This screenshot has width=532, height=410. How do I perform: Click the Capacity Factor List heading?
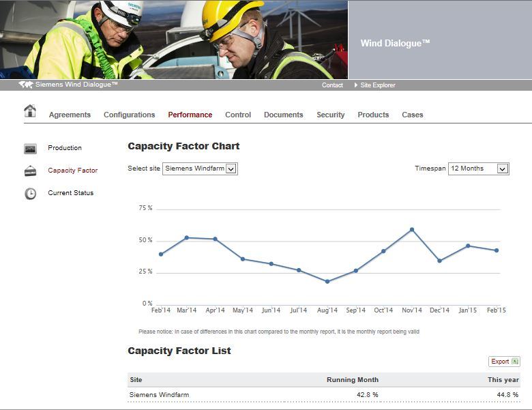tap(179, 351)
